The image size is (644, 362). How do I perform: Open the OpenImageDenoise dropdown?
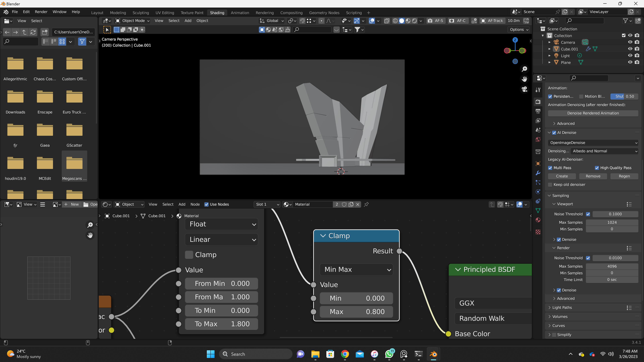coord(593,143)
